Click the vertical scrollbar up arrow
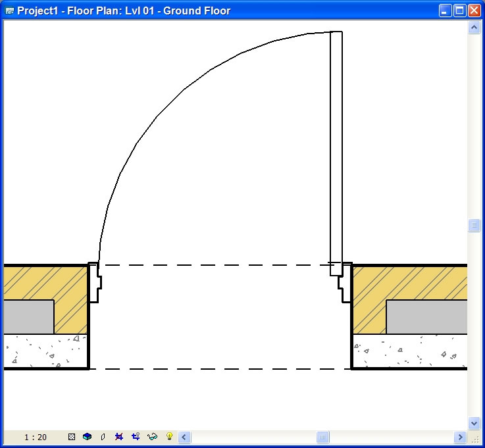The height and width of the screenshot is (448, 485). pyautogui.click(x=474, y=28)
